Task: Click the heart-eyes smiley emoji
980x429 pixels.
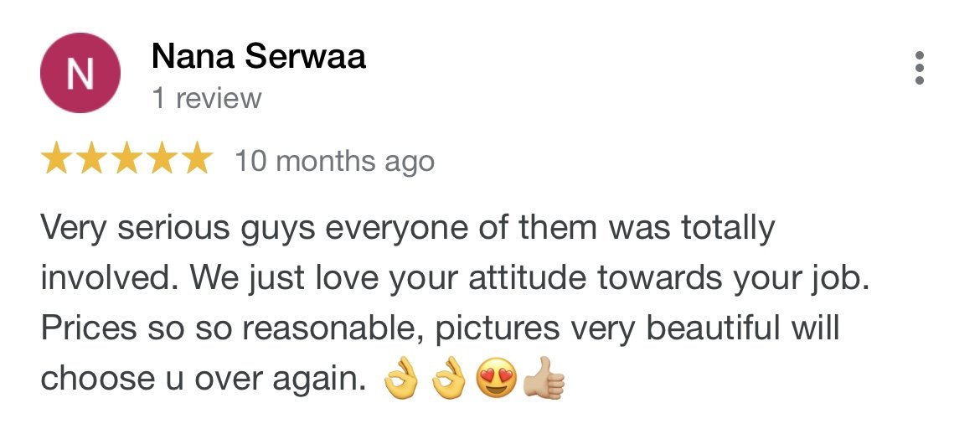Action: coord(497,379)
